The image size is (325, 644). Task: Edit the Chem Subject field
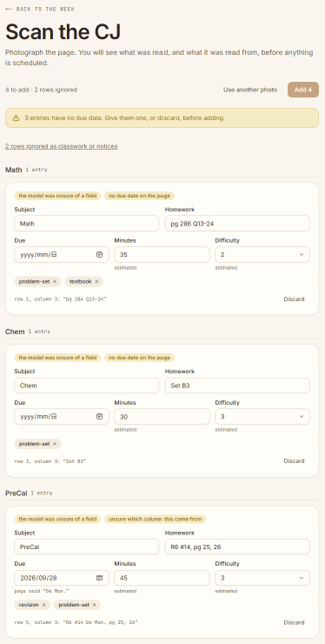click(87, 386)
